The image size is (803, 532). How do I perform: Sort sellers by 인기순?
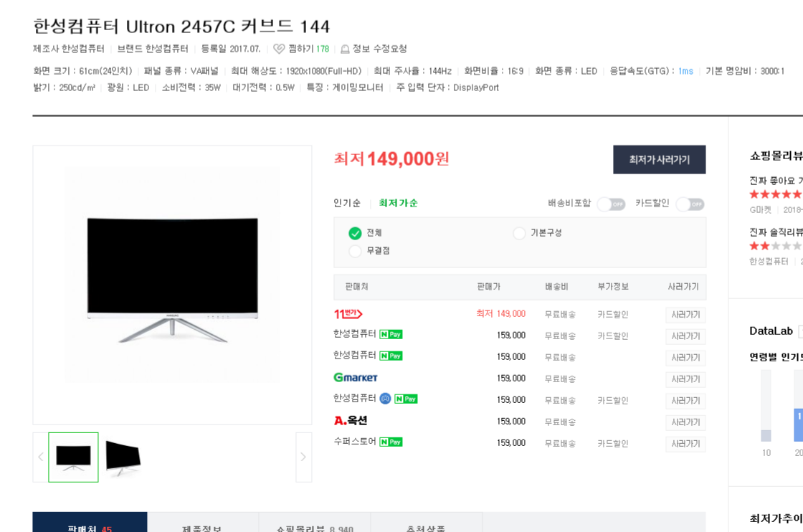point(347,204)
